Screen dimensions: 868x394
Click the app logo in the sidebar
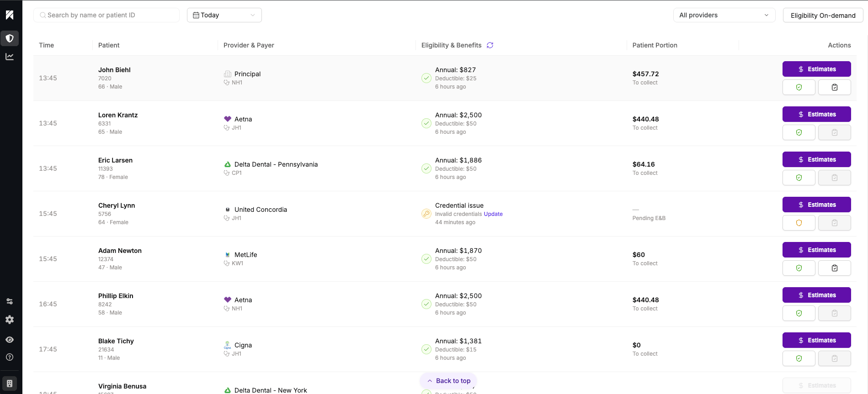10,15
